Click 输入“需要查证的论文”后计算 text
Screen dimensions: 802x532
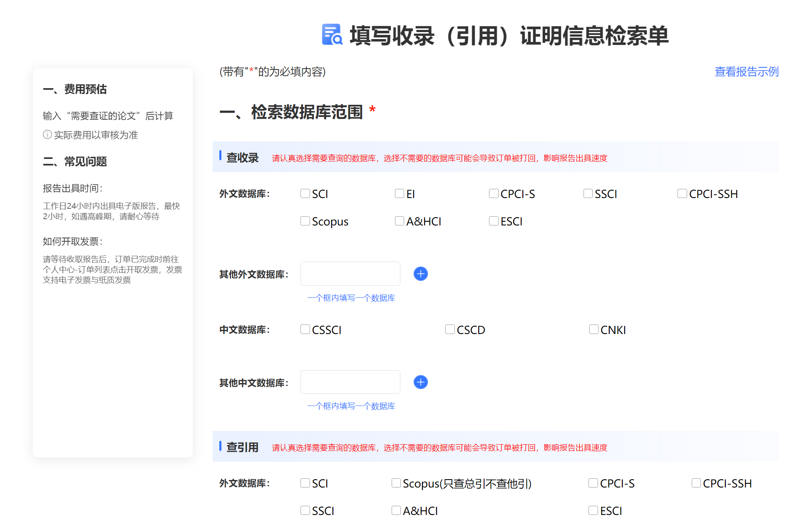(108, 116)
